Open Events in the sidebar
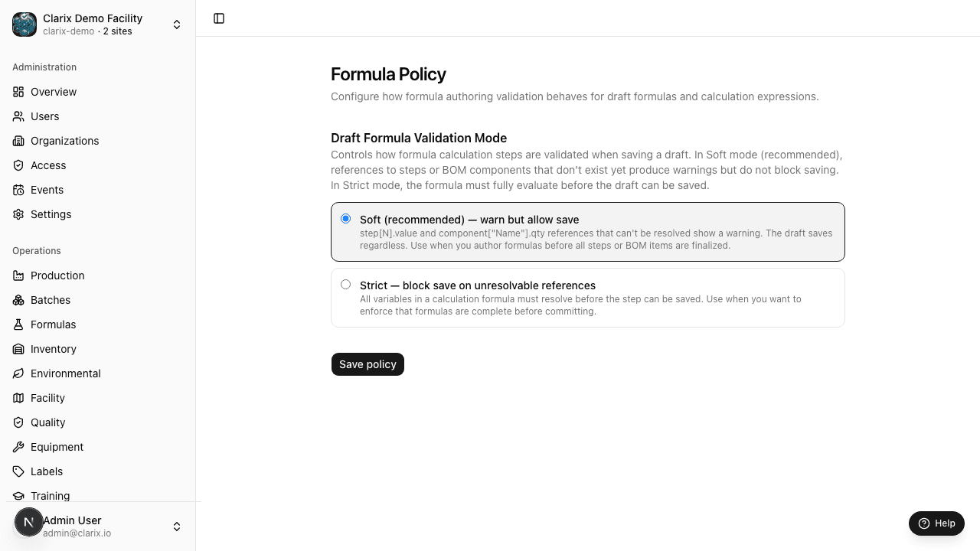 click(x=98, y=190)
